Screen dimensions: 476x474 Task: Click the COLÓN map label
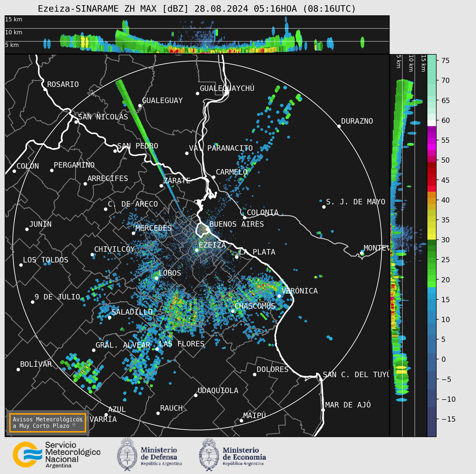pyautogui.click(x=28, y=166)
